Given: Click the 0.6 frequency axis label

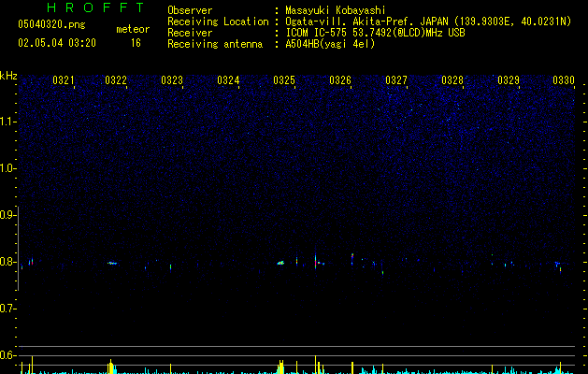Looking at the screenshot, I should [7, 355].
